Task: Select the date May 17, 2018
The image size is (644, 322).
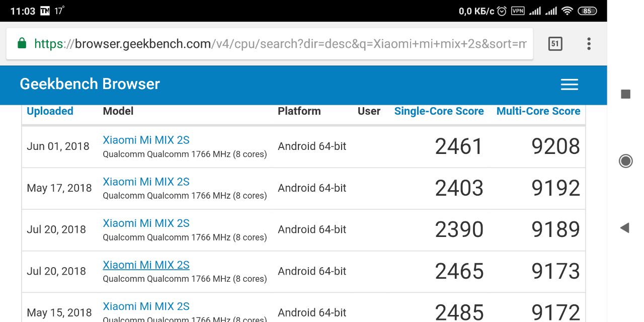Action: [59, 188]
